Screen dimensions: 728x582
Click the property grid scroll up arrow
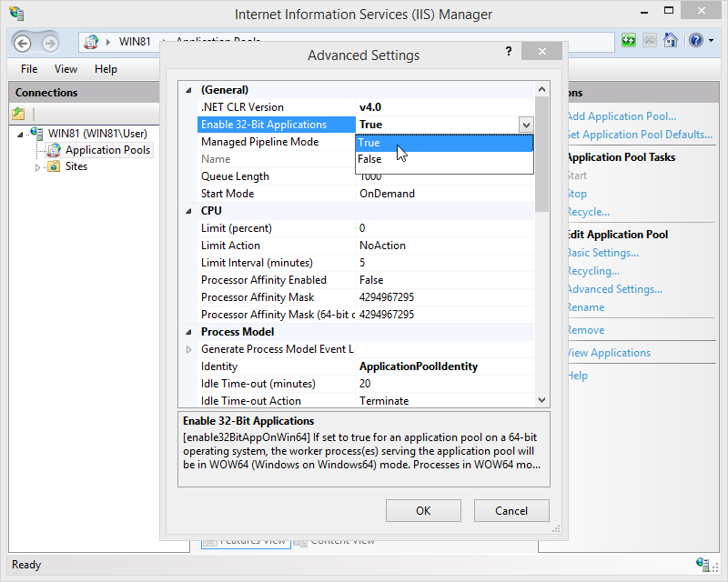[x=541, y=89]
